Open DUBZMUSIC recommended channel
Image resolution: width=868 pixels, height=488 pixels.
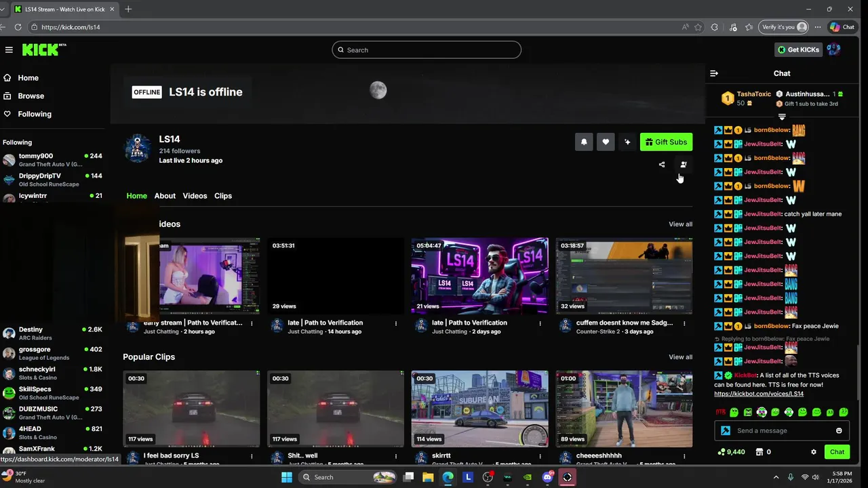pos(53,413)
